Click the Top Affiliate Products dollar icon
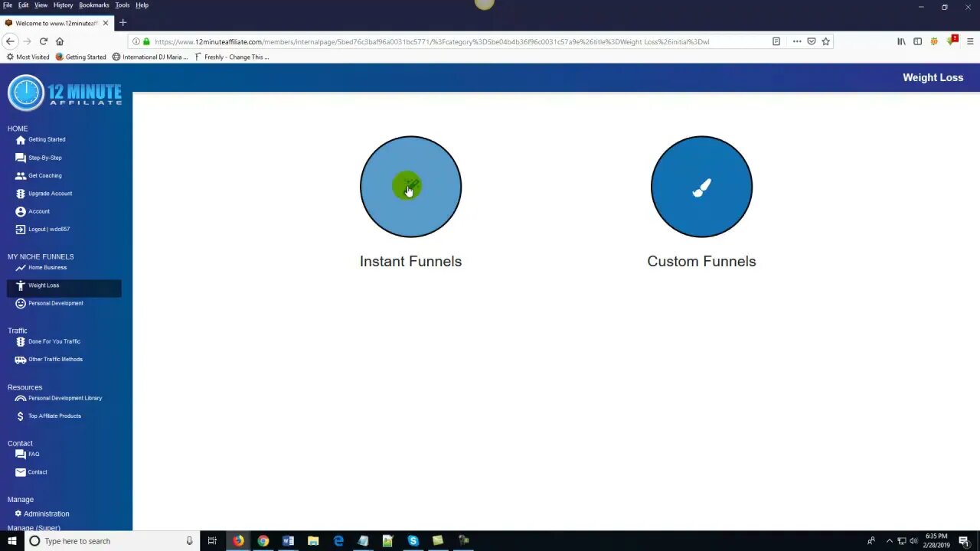Viewport: 980px width, 551px height. tap(21, 416)
